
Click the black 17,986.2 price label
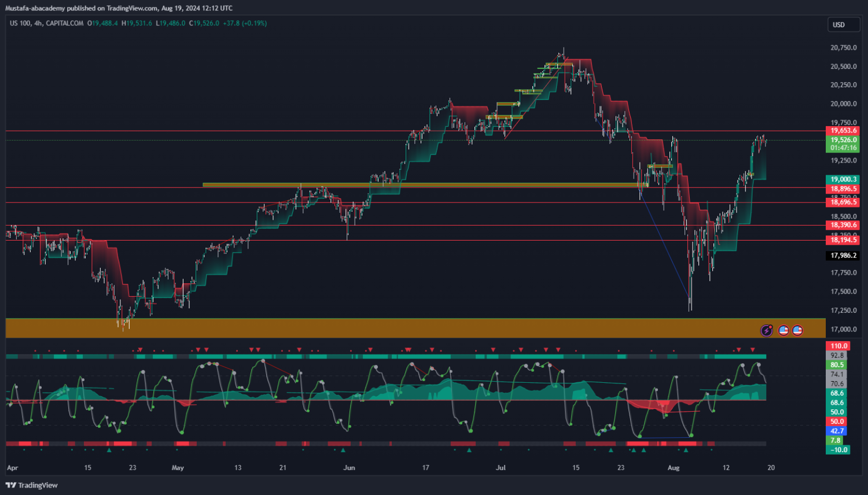pyautogui.click(x=843, y=256)
